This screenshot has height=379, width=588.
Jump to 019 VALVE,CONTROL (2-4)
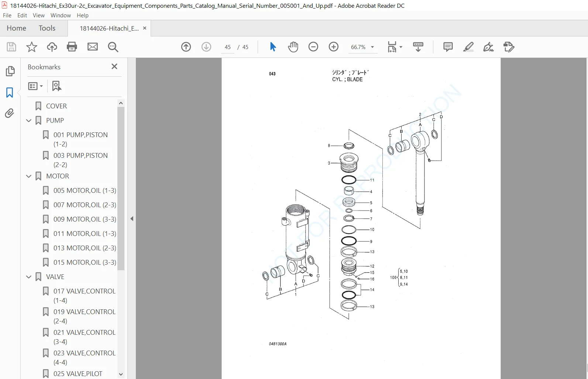(85, 316)
